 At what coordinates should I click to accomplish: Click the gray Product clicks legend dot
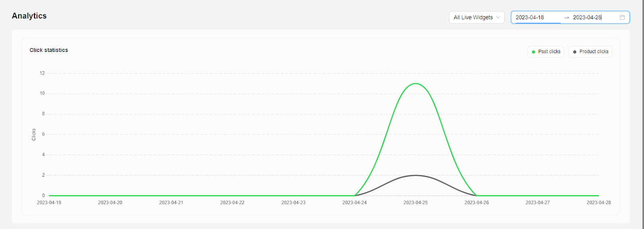point(575,52)
